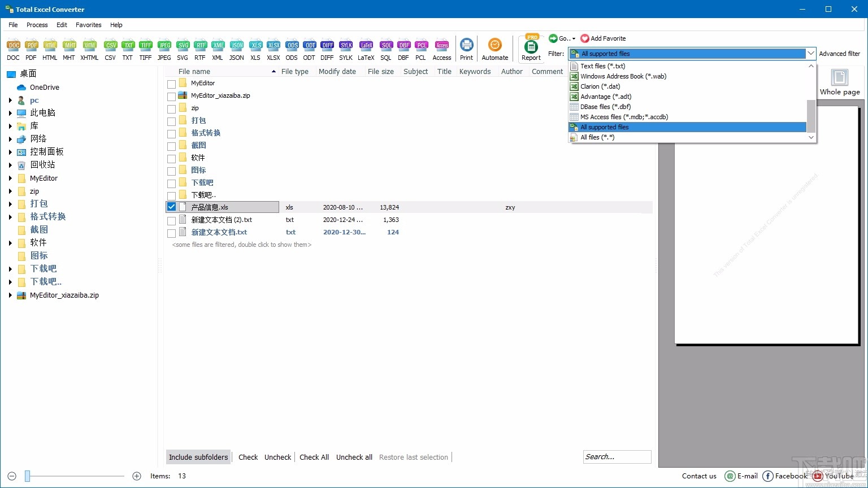868x488 pixels.
Task: Expand the 此电脑 tree node
Action: (10, 113)
